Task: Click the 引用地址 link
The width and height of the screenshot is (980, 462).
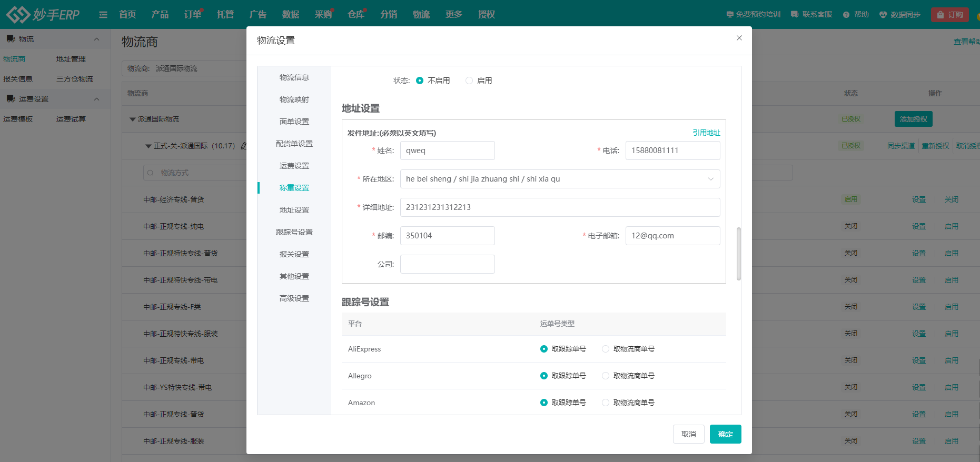Action: (x=706, y=133)
